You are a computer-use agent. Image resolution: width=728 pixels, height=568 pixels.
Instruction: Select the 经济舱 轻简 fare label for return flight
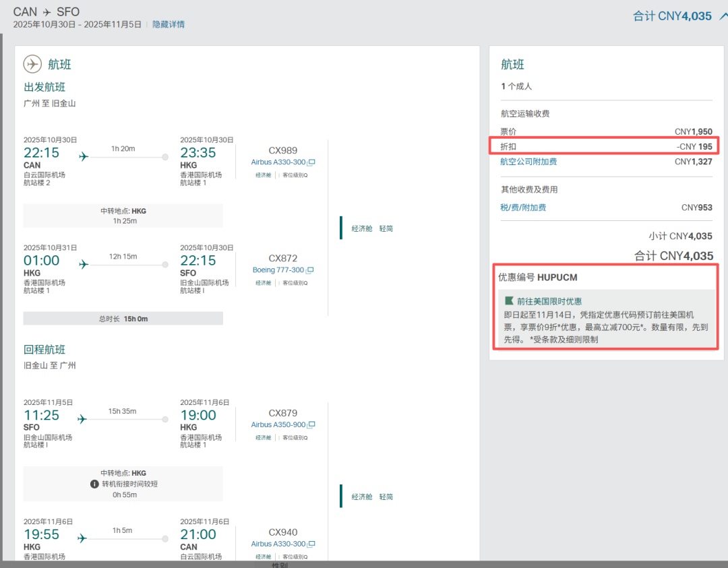[371, 497]
